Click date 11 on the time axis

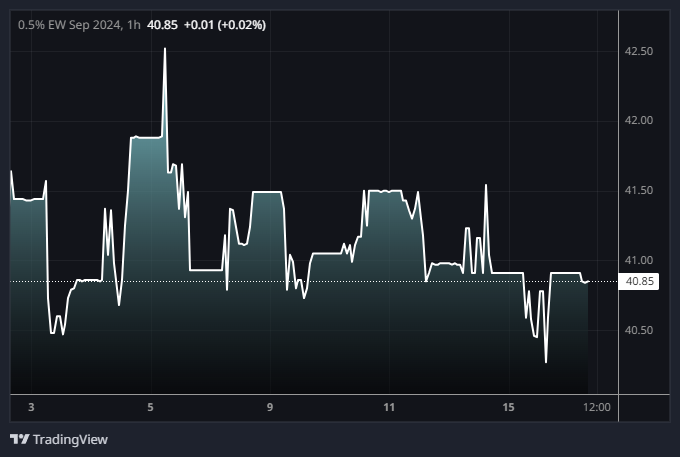pyautogui.click(x=390, y=407)
